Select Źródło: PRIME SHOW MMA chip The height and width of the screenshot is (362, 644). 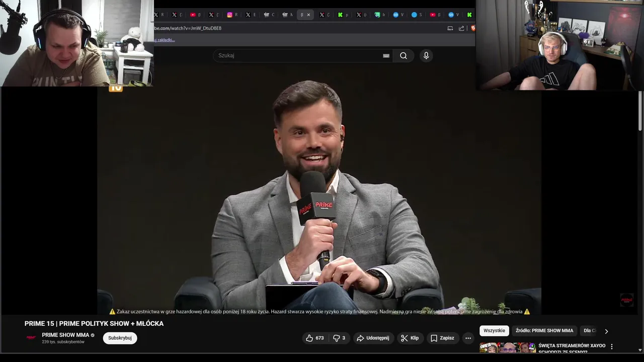(x=544, y=330)
